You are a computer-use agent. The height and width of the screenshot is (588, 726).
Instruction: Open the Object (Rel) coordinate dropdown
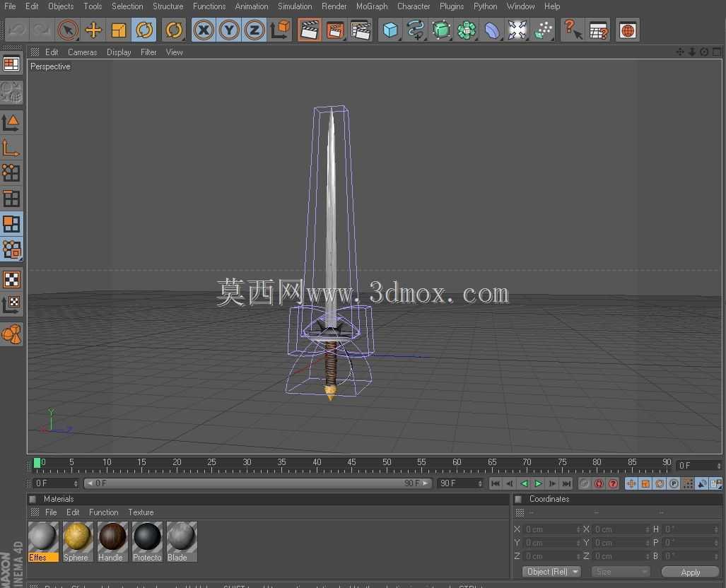pos(551,572)
